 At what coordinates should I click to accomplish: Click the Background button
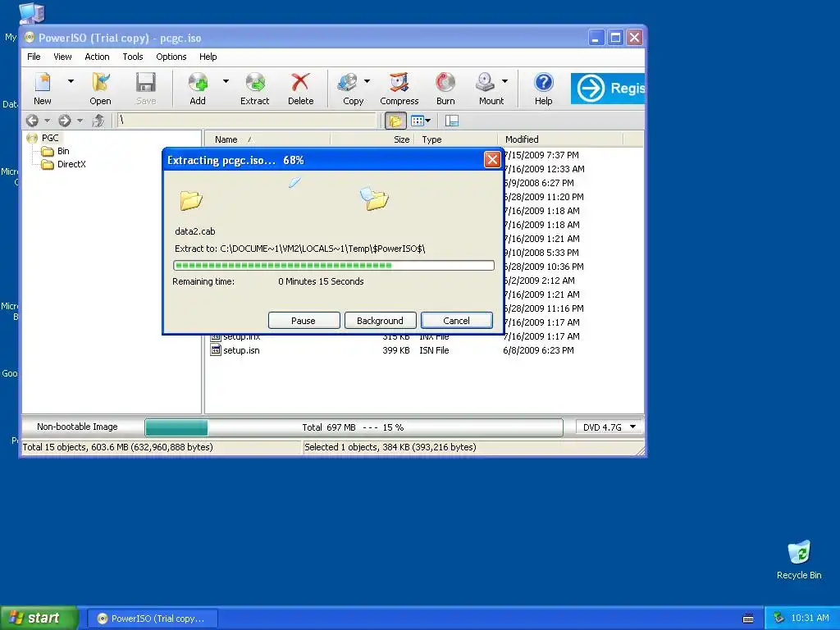coord(381,321)
